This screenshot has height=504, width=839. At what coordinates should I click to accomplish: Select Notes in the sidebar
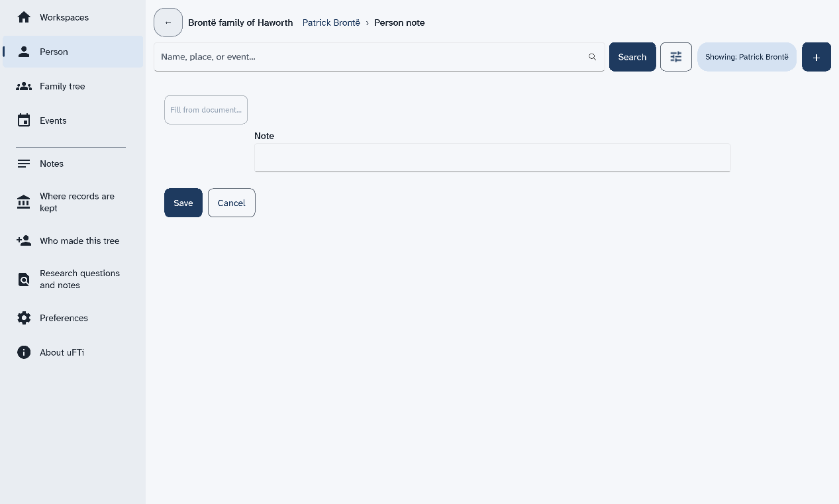click(x=73, y=164)
